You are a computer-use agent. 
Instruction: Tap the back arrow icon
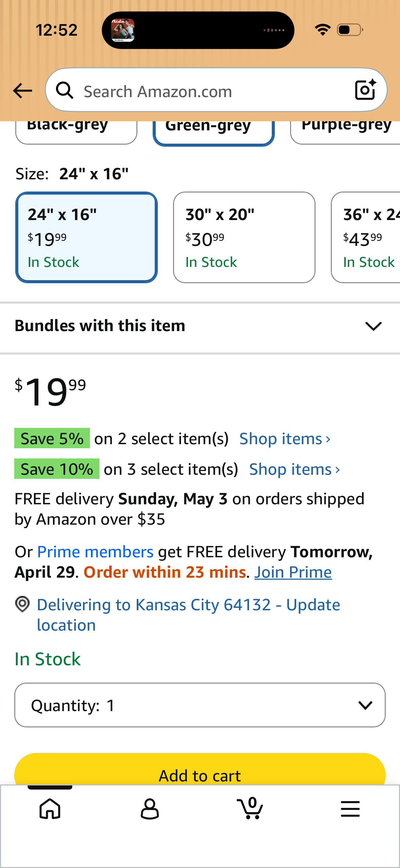pos(22,91)
